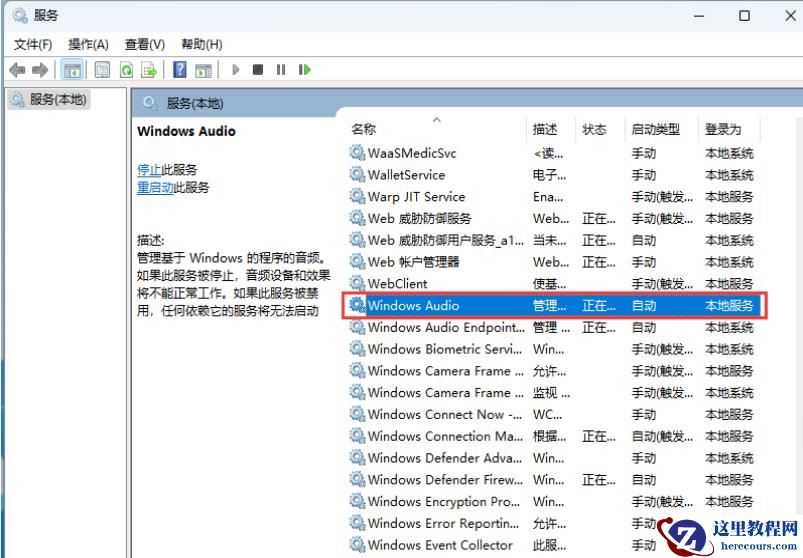Click the Windows Event Collector gear icon
803x558 pixels.
point(357,544)
